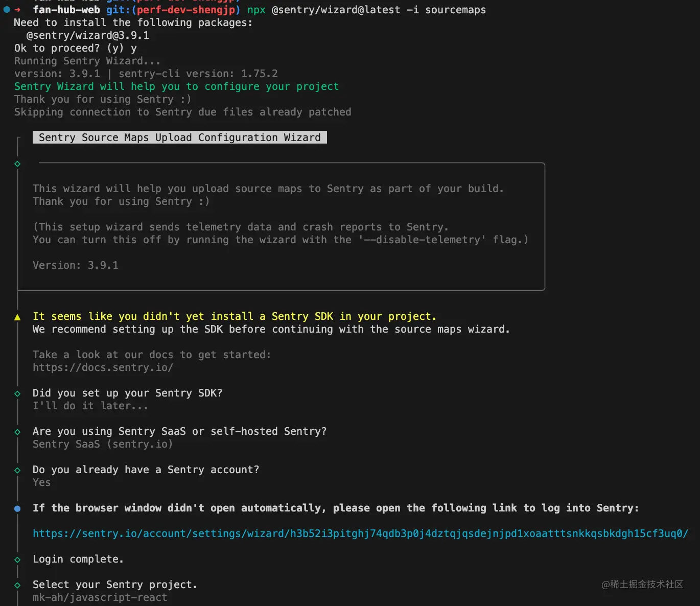The width and height of the screenshot is (700, 606).
Task: Click the 'Select your Sentry project.' prompt
Action: coord(115,585)
